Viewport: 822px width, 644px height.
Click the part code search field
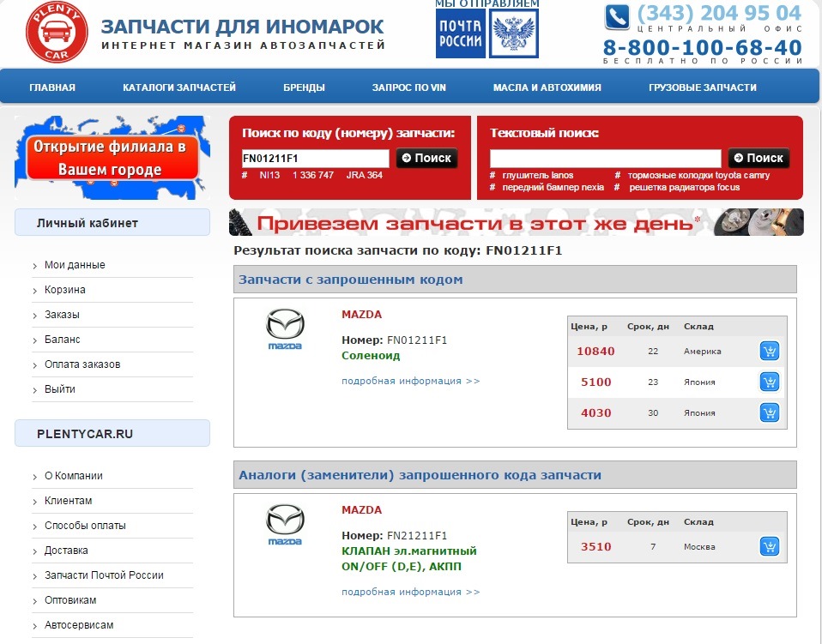[315, 159]
